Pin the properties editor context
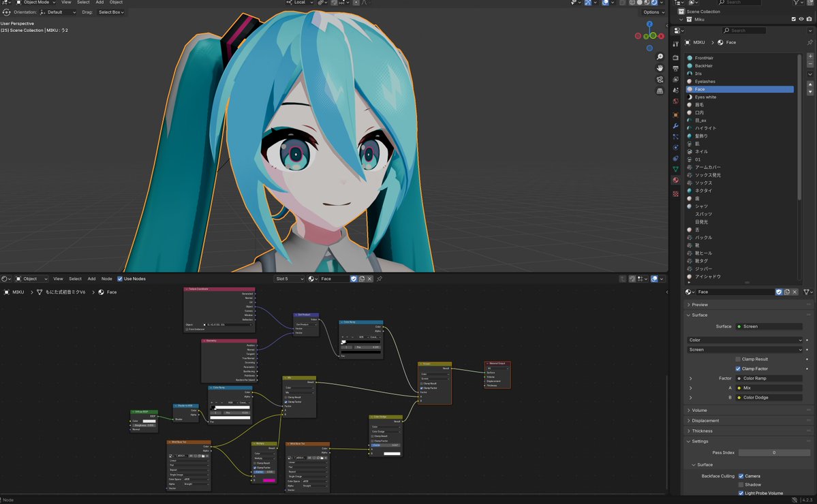The height and width of the screenshot is (504, 817). coord(810,42)
